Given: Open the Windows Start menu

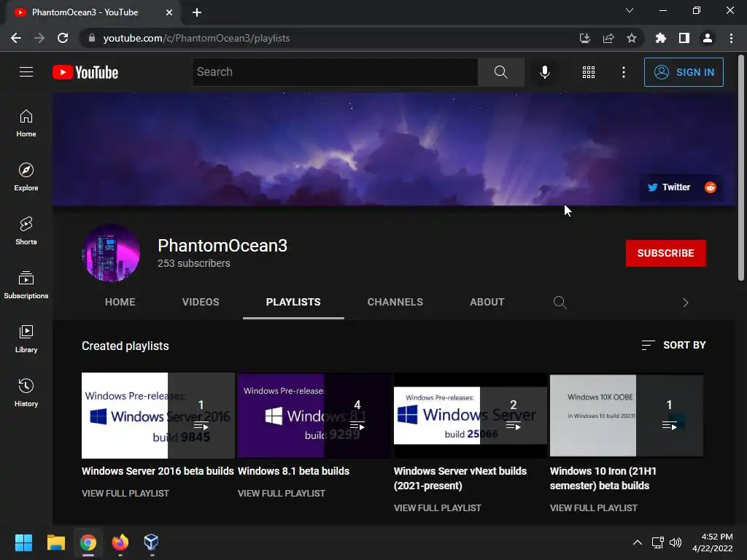Looking at the screenshot, I should tap(23, 542).
